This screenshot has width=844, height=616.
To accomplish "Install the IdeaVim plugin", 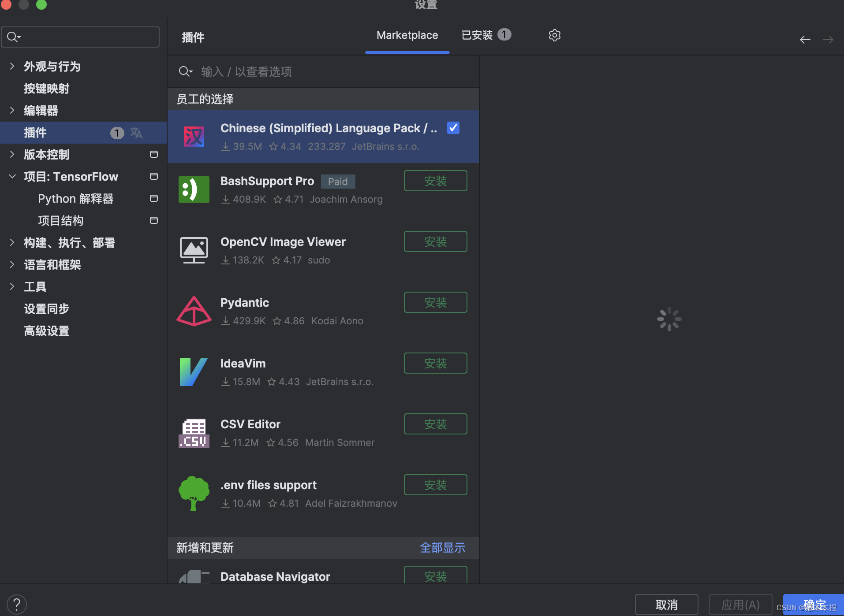I will (435, 363).
